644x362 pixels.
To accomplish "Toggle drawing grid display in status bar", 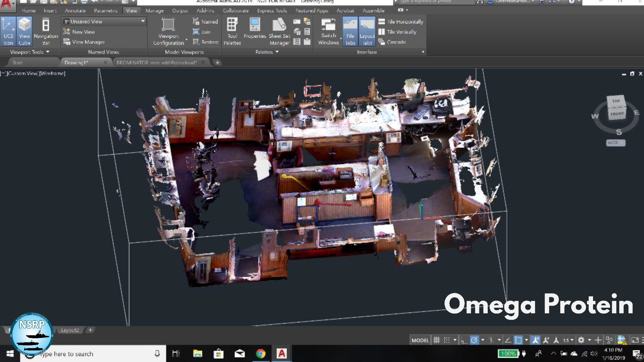I will (436, 340).
